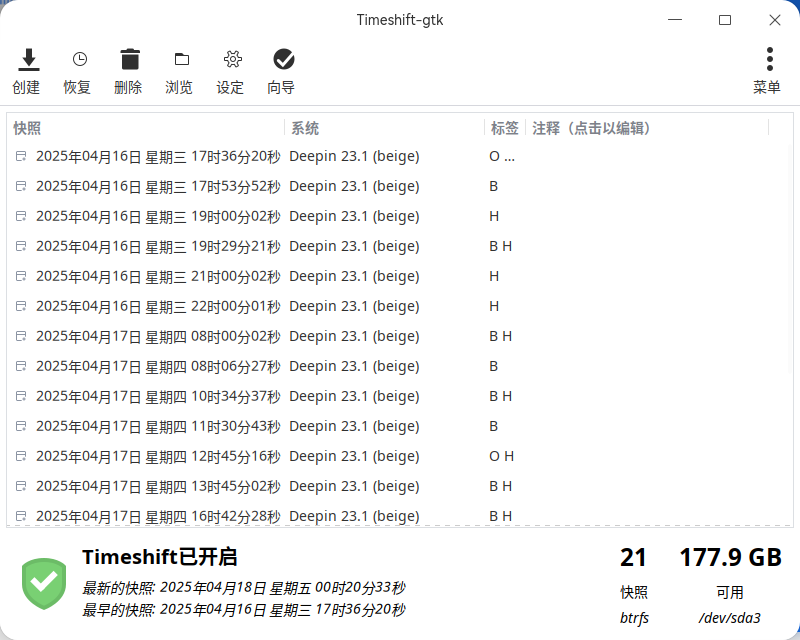This screenshot has width=800, height=640.
Task: Click snapshot icon for 17时36分20秒 row
Action: pyautogui.click(x=21, y=156)
